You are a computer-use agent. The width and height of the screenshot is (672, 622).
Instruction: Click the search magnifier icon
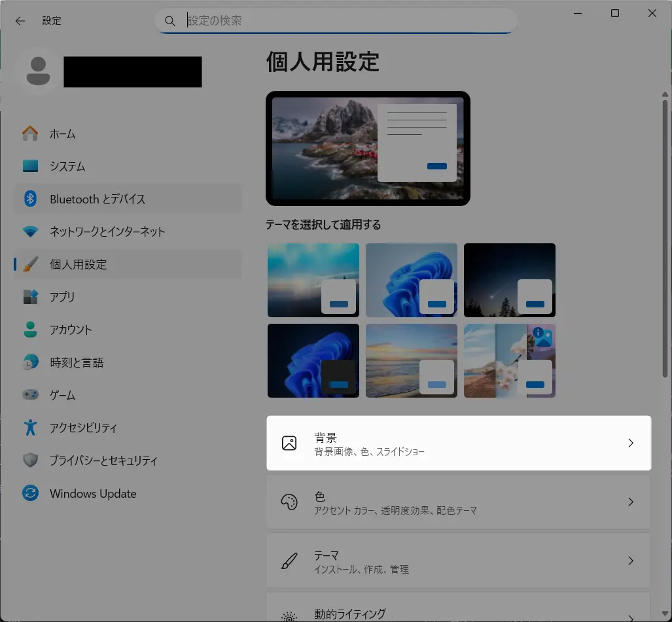169,20
